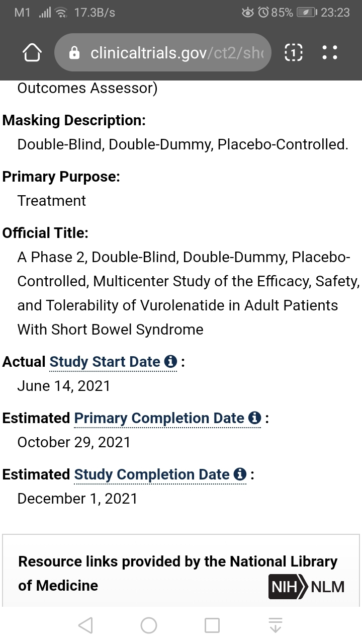Viewport: 362px width, 644px height.
Task: Click info icon beside Study Start Date
Action: (171, 361)
